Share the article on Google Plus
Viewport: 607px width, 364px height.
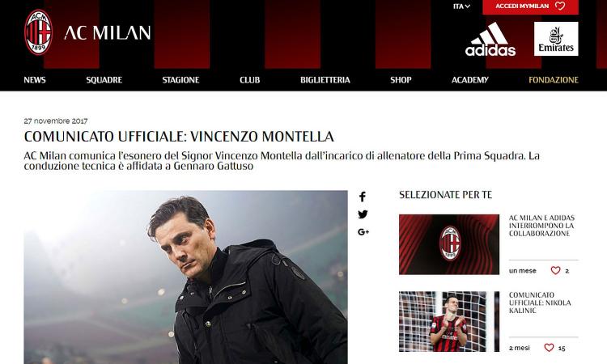(363, 232)
